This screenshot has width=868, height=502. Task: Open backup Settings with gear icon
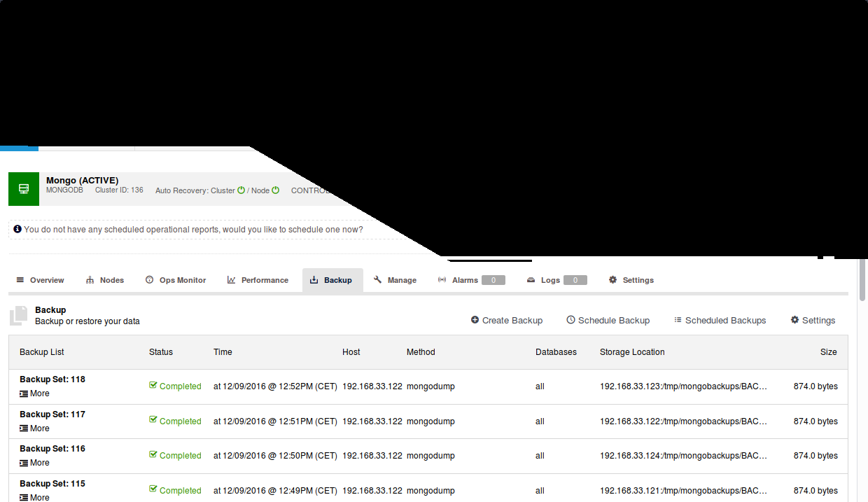(x=813, y=320)
